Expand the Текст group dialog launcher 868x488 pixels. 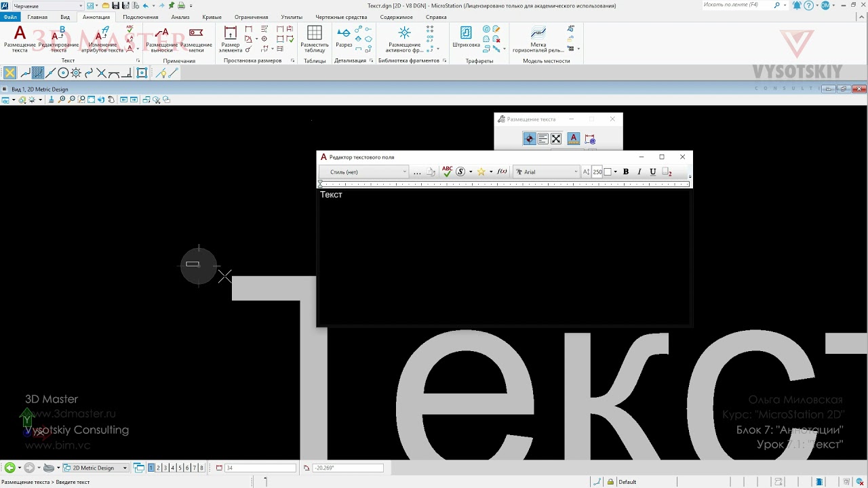[138, 60]
